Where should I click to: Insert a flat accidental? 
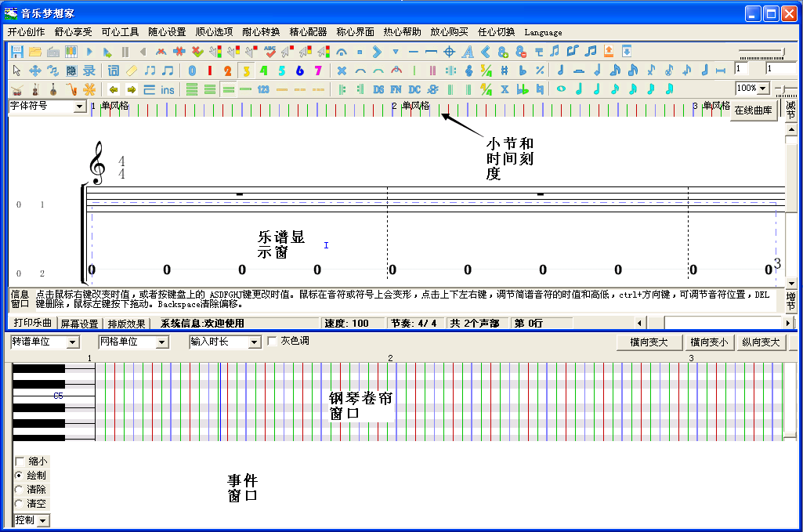click(523, 71)
